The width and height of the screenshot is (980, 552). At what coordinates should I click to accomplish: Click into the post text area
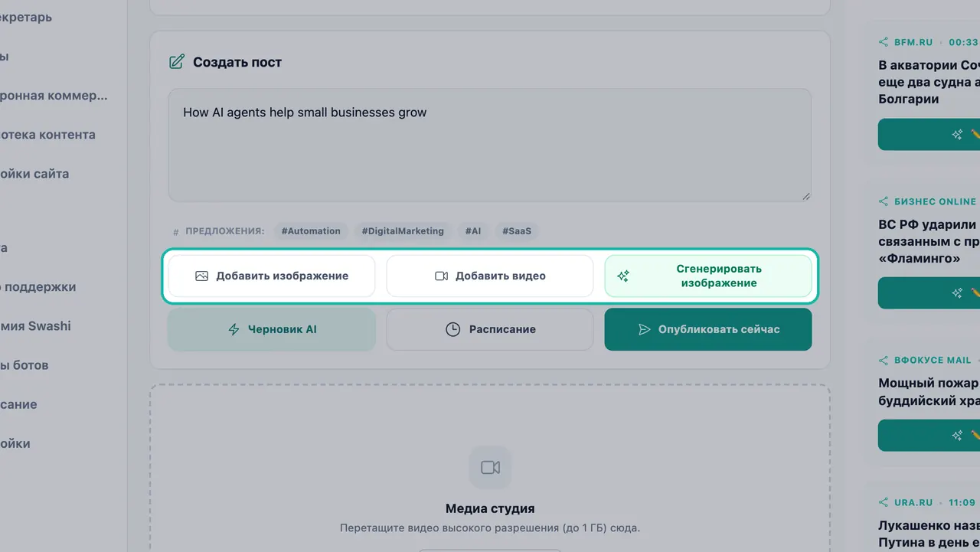tap(490, 145)
